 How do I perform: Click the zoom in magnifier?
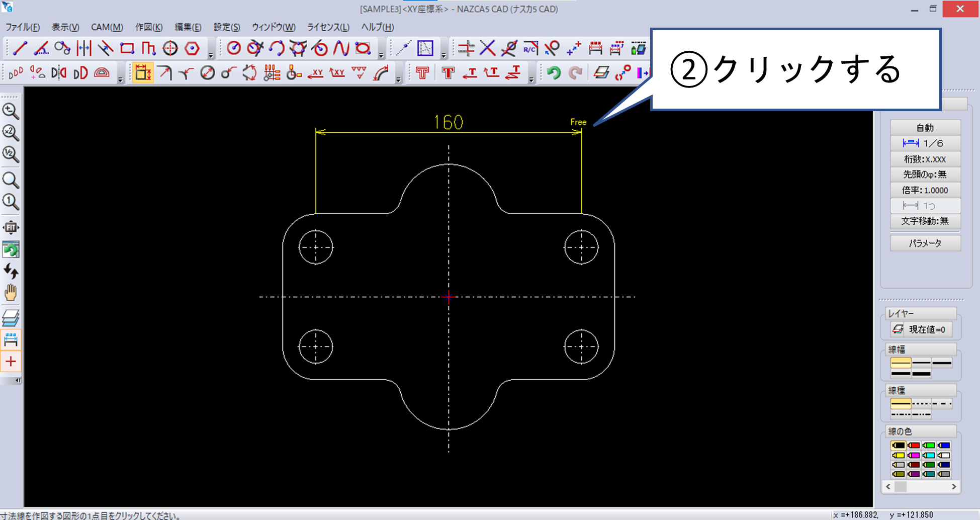click(x=11, y=111)
